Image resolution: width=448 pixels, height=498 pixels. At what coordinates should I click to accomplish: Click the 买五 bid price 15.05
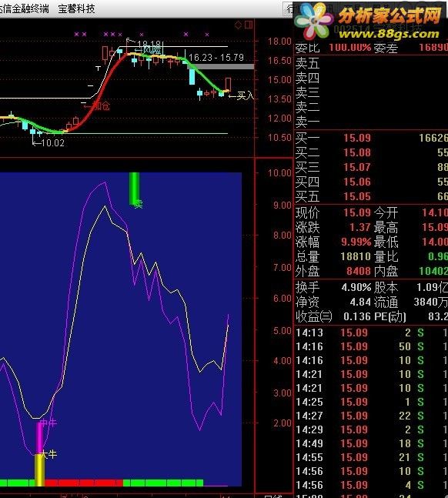pos(357,196)
